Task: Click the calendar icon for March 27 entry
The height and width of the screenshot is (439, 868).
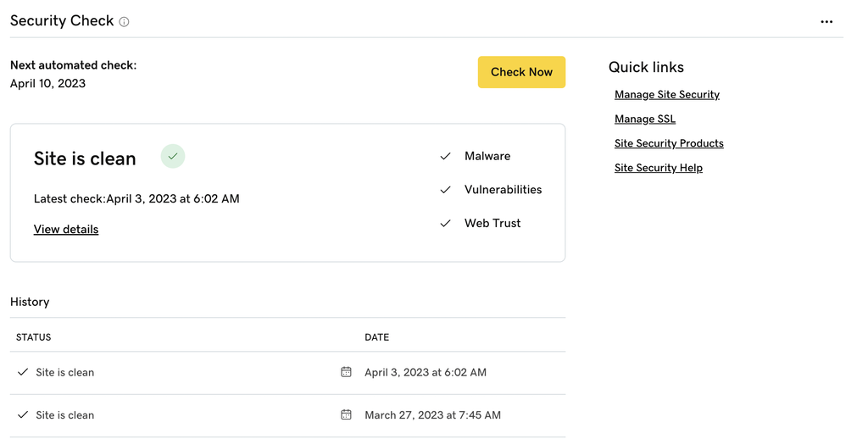Action: coord(346,415)
